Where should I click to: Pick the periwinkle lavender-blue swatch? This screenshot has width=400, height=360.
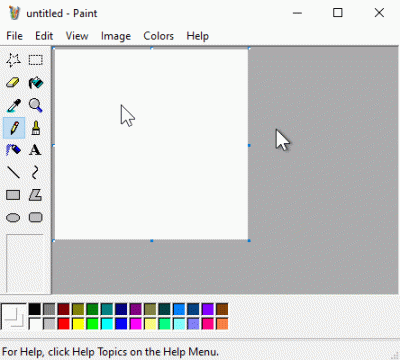[x=193, y=324]
